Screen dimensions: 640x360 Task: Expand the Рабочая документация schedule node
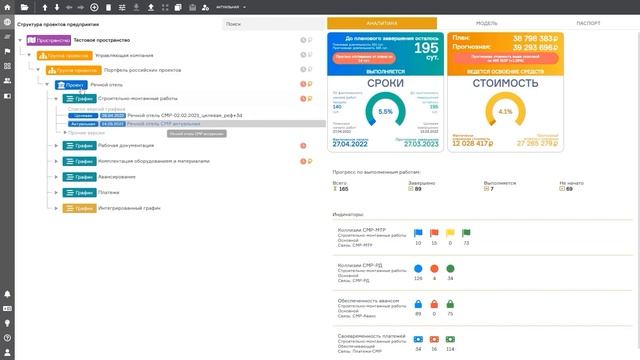56,145
